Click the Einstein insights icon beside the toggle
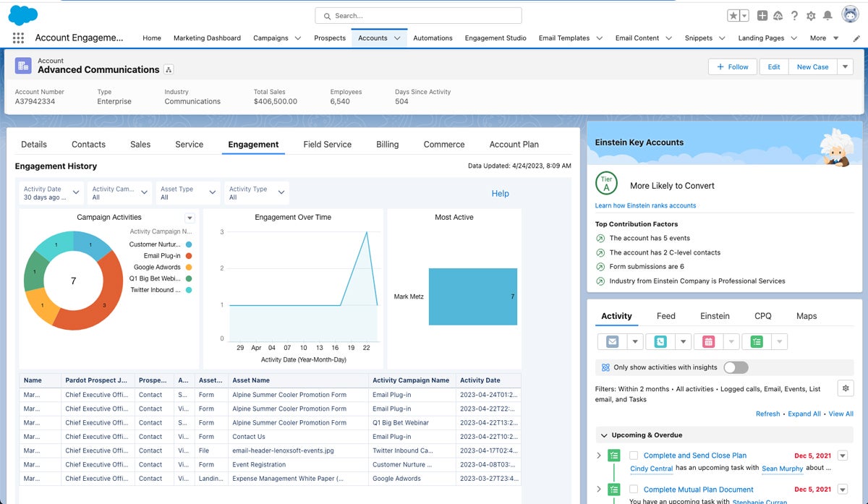The height and width of the screenshot is (504, 868). pos(605,367)
